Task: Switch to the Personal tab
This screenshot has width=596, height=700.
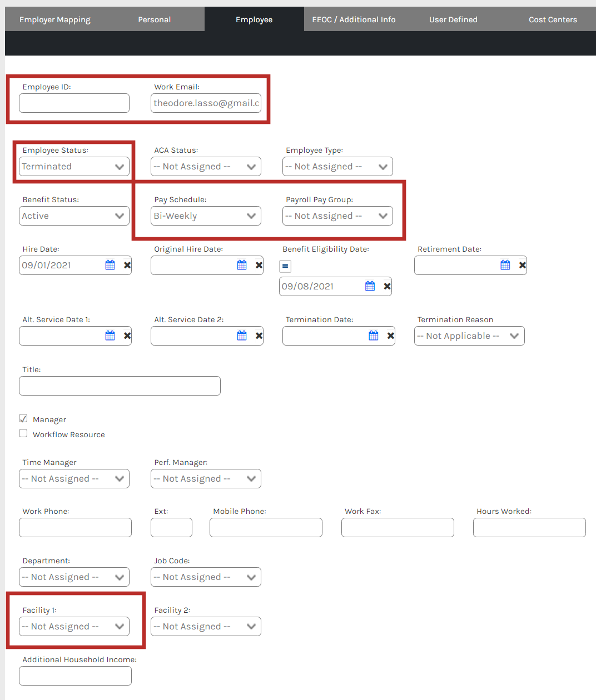Action: pos(155,19)
